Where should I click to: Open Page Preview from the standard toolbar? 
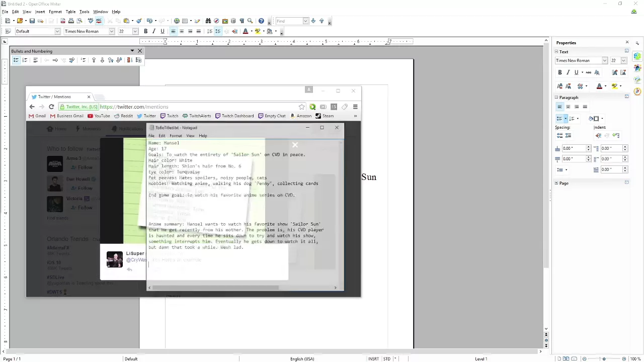point(79,21)
